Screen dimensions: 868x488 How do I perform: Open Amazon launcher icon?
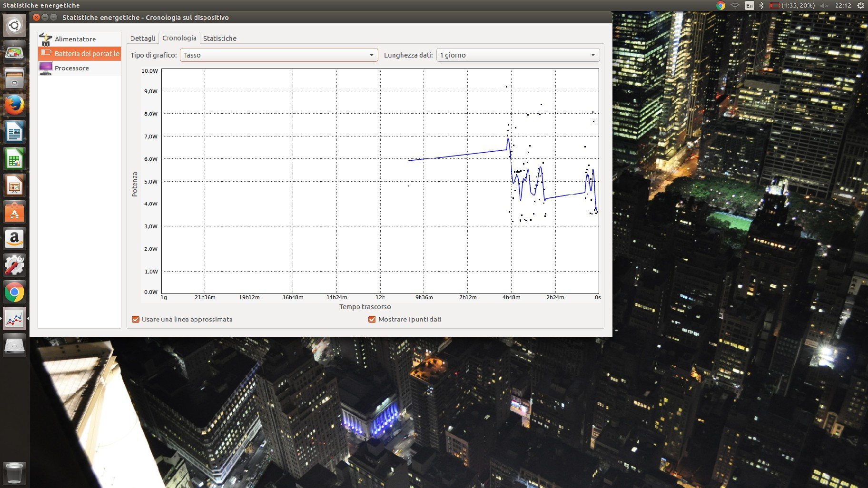pos(14,239)
